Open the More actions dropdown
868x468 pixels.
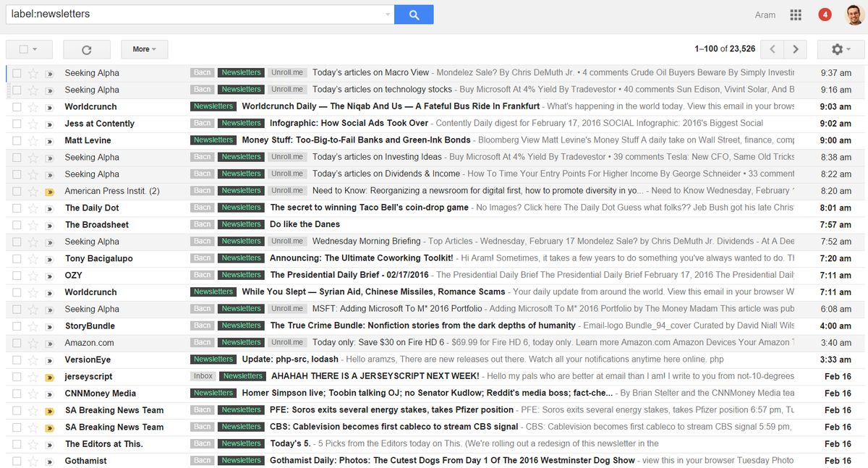(x=144, y=49)
